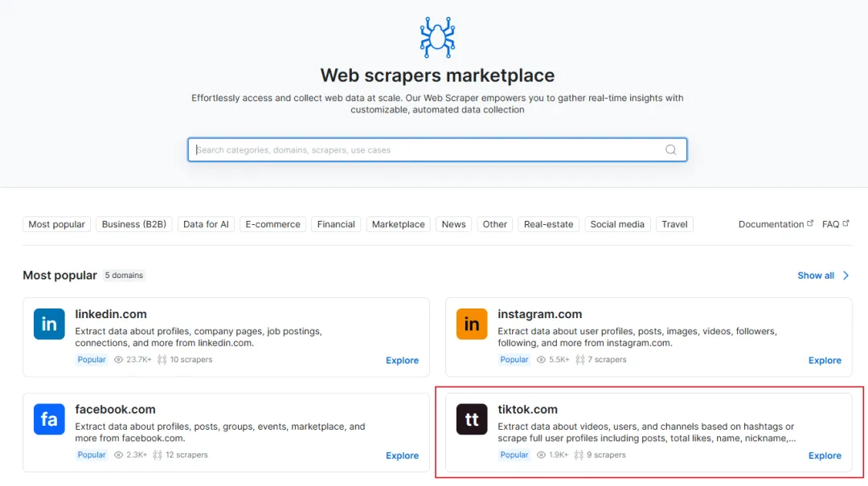868x486 pixels.
Task: Click the facebook.com card title
Action: pyautogui.click(x=115, y=409)
